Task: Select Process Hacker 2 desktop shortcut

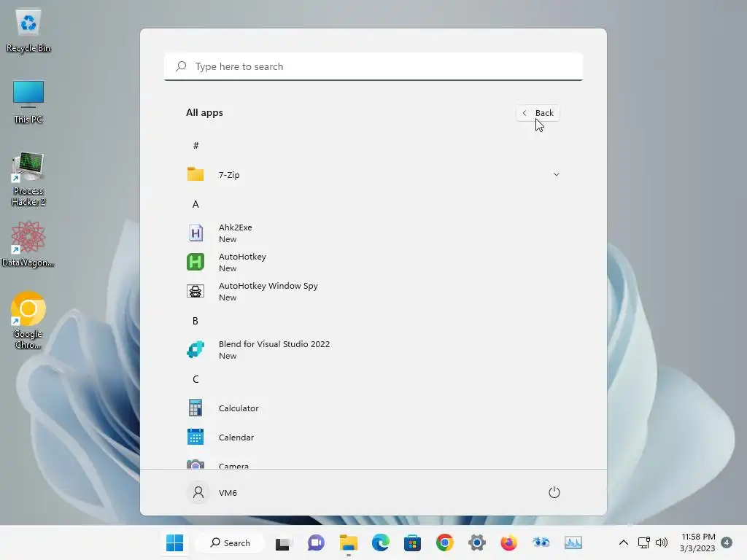Action: click(x=28, y=179)
